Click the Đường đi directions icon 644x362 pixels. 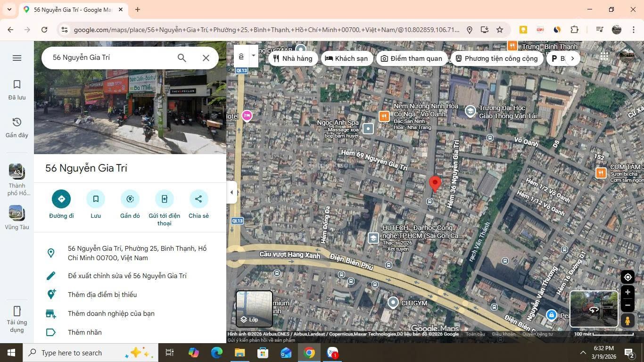click(61, 199)
